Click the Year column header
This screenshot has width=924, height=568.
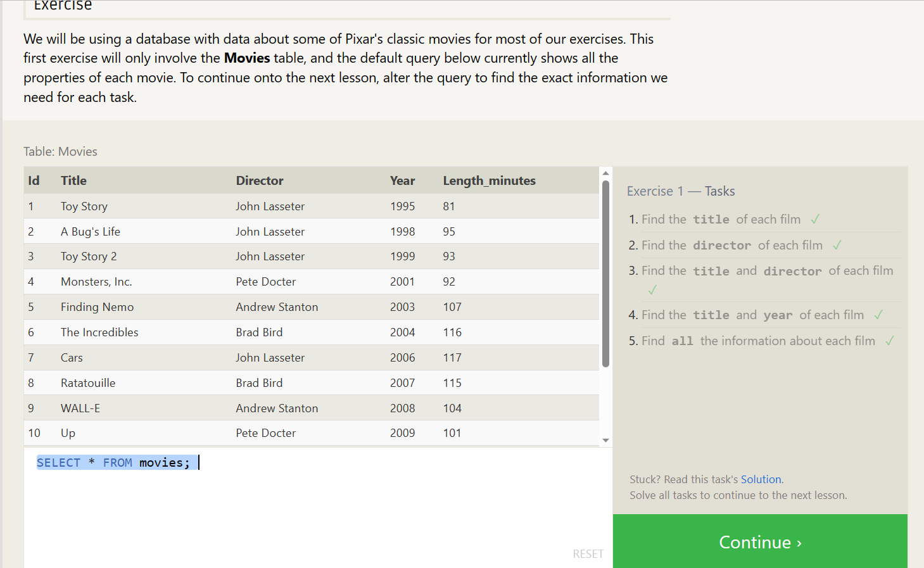click(402, 180)
